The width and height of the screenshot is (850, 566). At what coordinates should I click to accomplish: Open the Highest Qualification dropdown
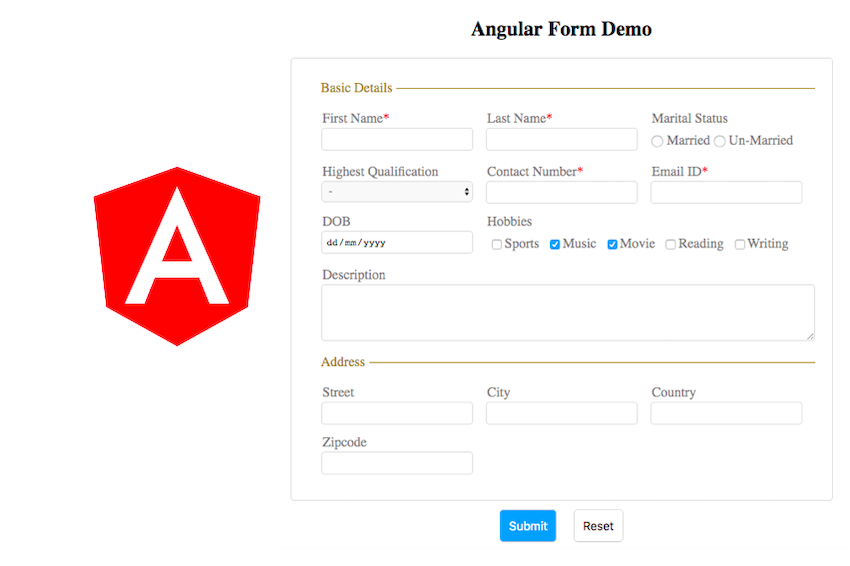pos(397,191)
